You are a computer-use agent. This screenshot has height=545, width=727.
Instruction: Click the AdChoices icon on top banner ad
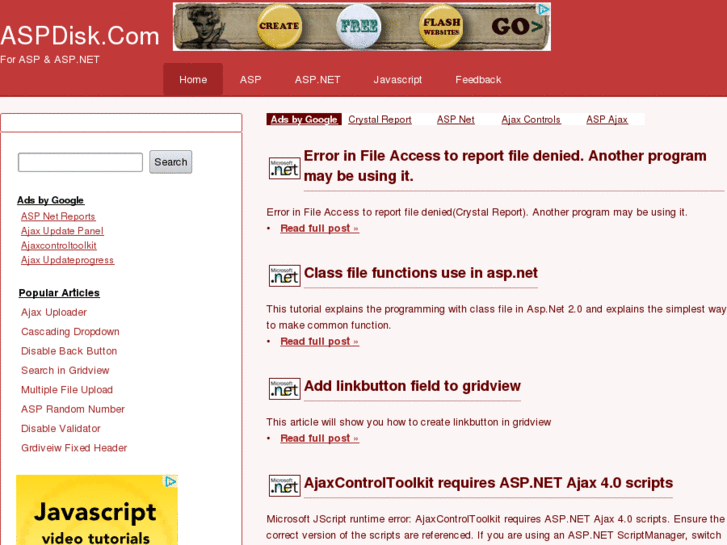click(543, 9)
